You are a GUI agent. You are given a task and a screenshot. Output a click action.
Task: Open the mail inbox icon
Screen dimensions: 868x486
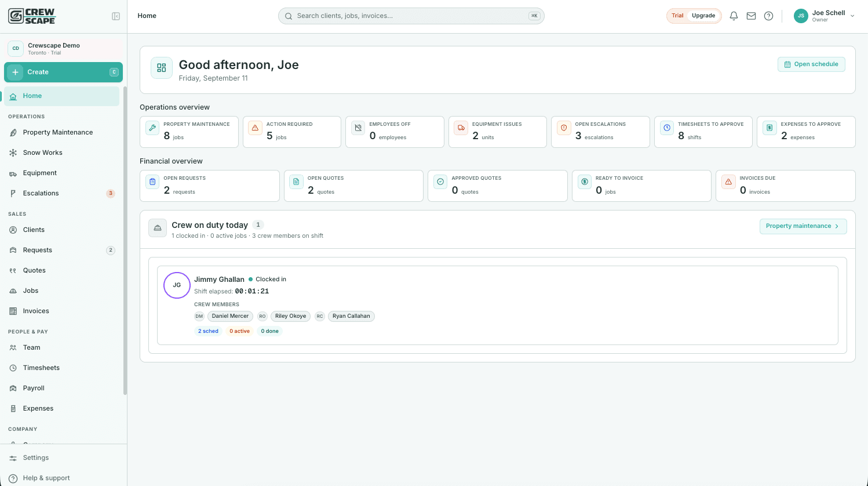tap(751, 16)
